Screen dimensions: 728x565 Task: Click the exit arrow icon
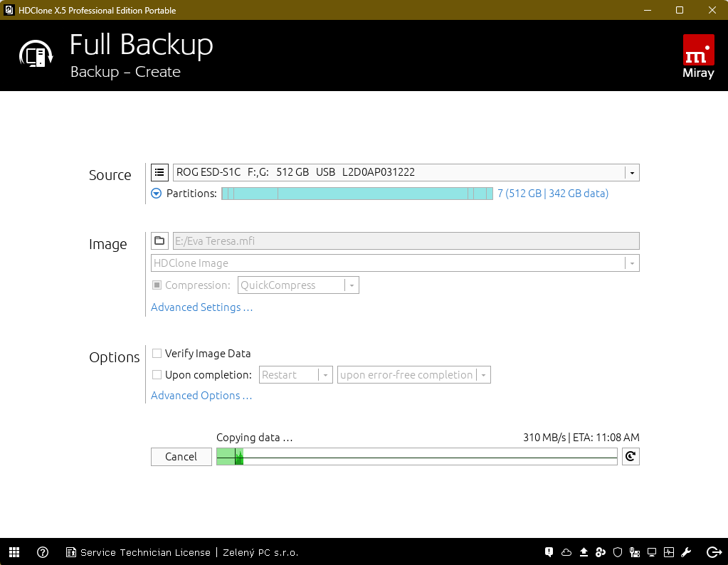click(x=714, y=552)
